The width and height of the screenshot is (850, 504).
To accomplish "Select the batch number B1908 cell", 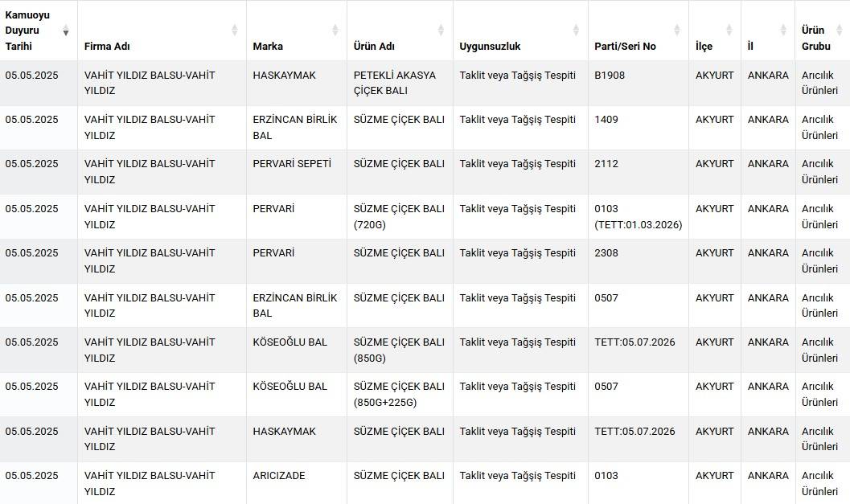I will (610, 76).
